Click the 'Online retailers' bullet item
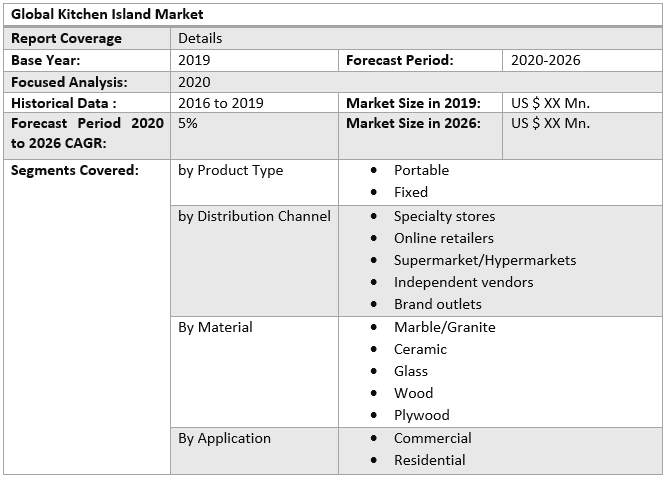 point(443,238)
